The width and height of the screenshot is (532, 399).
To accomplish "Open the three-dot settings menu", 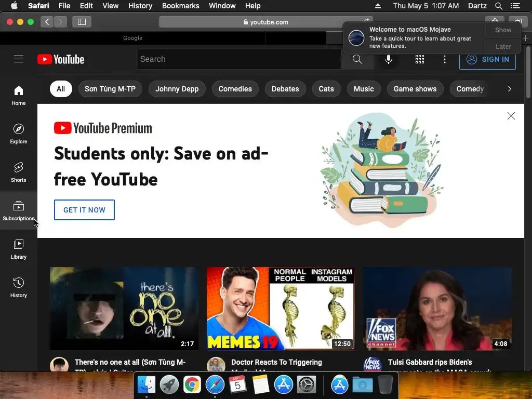I will pyautogui.click(x=445, y=59).
